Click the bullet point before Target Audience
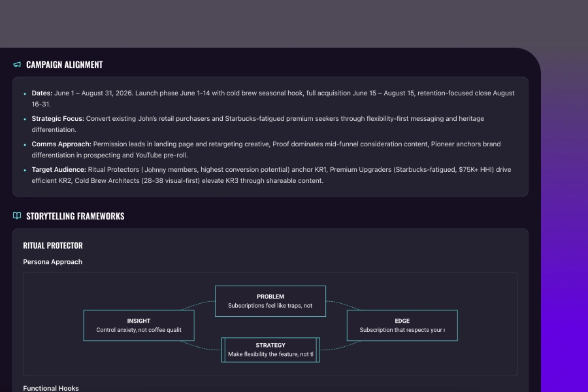This screenshot has height=392, width=588. (x=25, y=170)
